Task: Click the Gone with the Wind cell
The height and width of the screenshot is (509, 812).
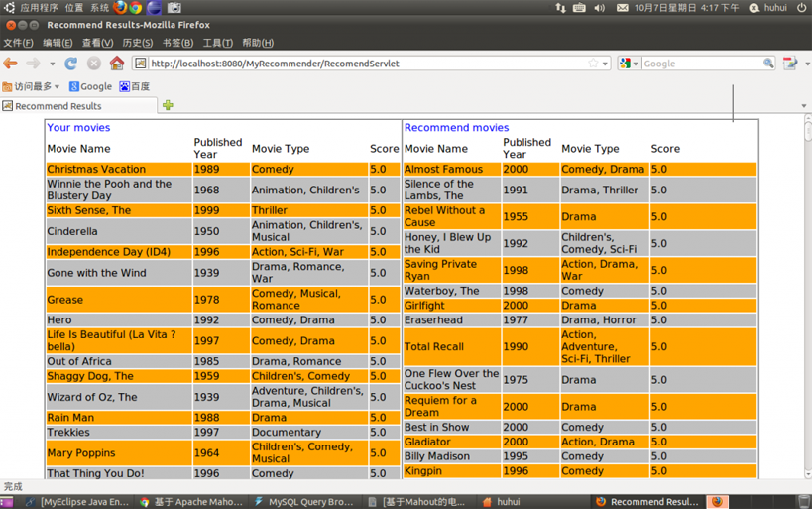Action: point(119,273)
